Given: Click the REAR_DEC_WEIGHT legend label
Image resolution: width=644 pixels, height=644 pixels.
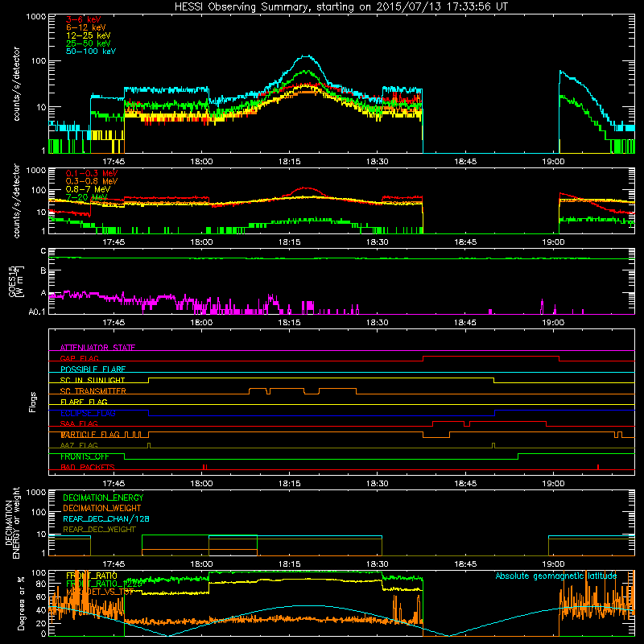Looking at the screenshot, I should click(x=99, y=530).
